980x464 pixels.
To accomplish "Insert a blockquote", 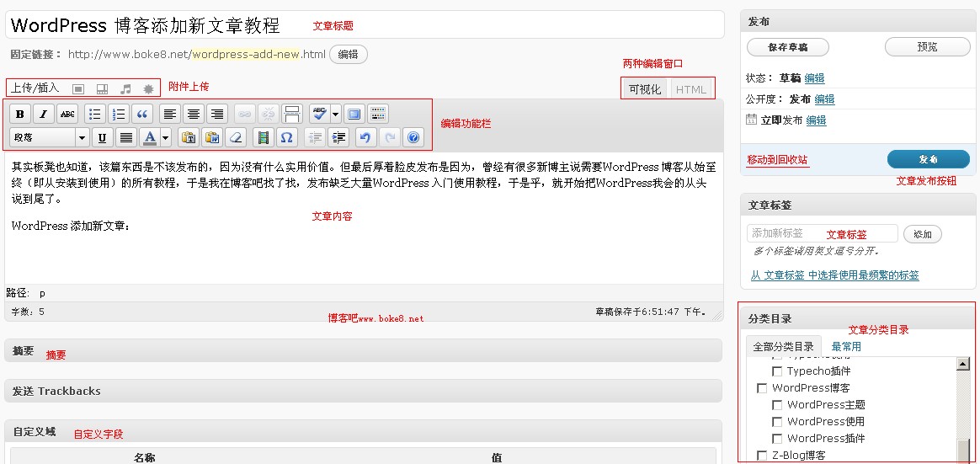I will 142,115.
